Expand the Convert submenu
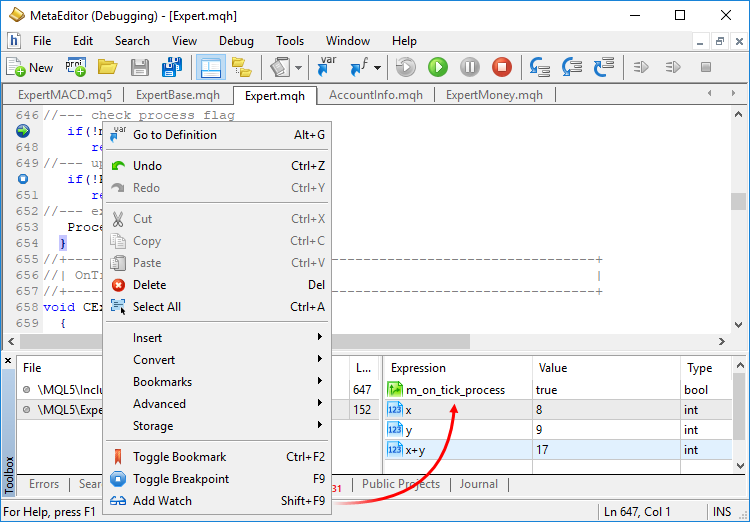 [218, 360]
